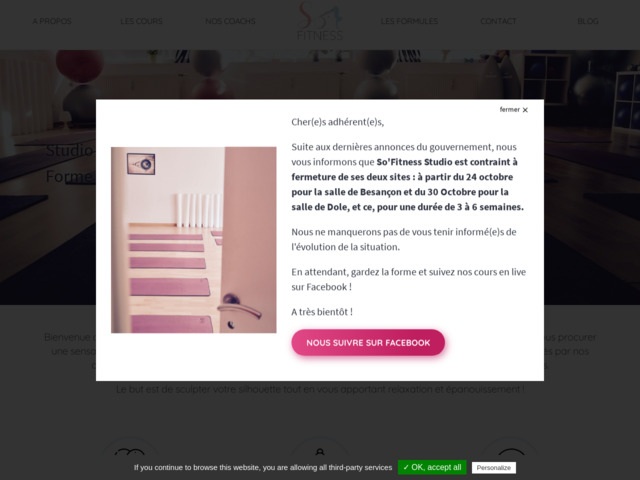Click the Personalize cookie settings button
640x480 pixels.
pos(493,468)
